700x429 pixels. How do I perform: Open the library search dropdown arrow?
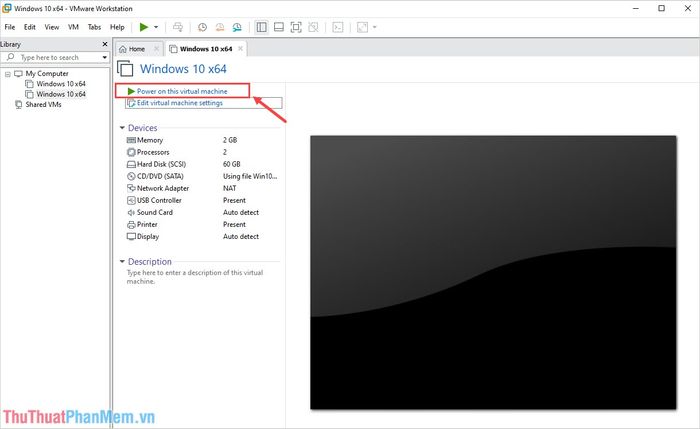click(x=104, y=58)
